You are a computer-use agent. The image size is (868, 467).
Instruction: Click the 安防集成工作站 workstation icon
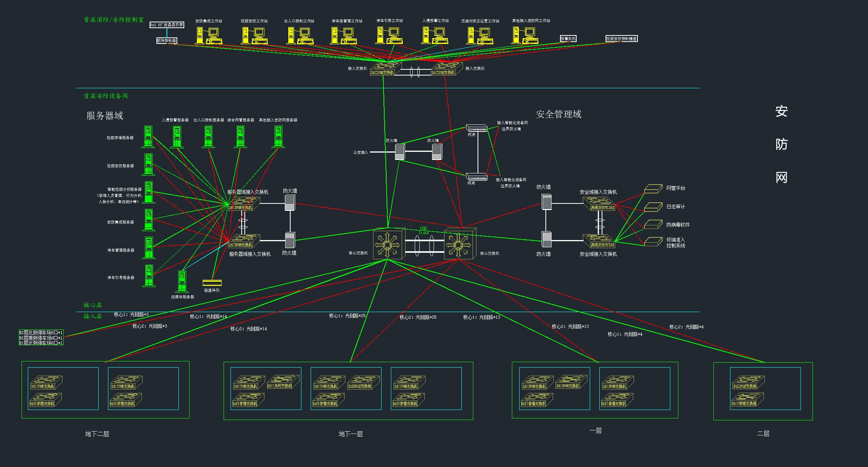click(209, 35)
